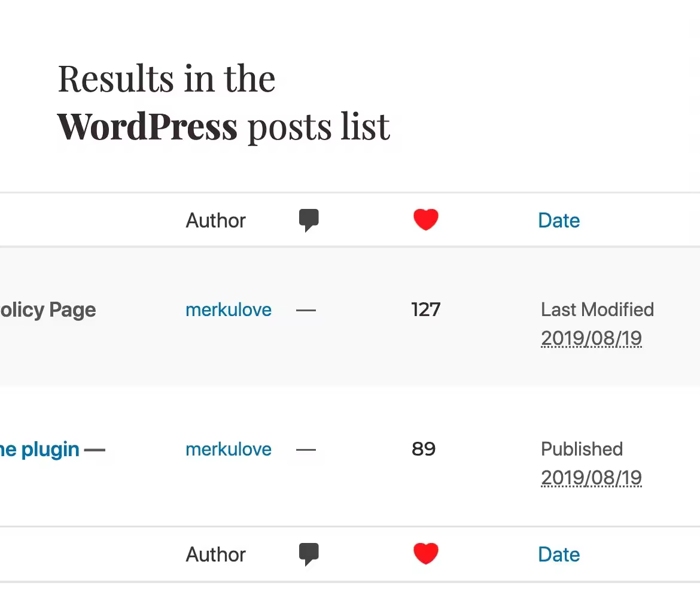Click the Last Modified date 2019/08/19
This screenshot has width=700, height=613.
[592, 338]
